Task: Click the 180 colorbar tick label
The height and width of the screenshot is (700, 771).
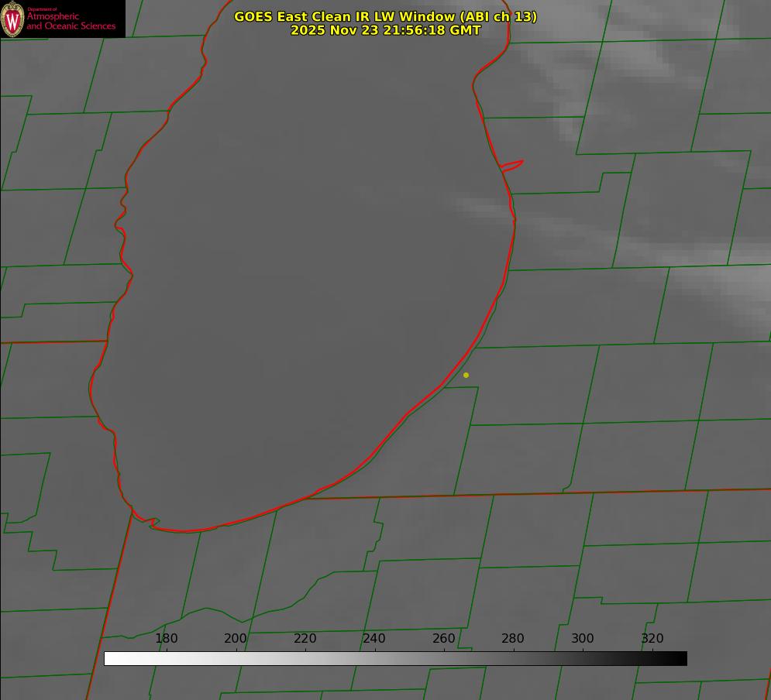Action: pyautogui.click(x=167, y=638)
